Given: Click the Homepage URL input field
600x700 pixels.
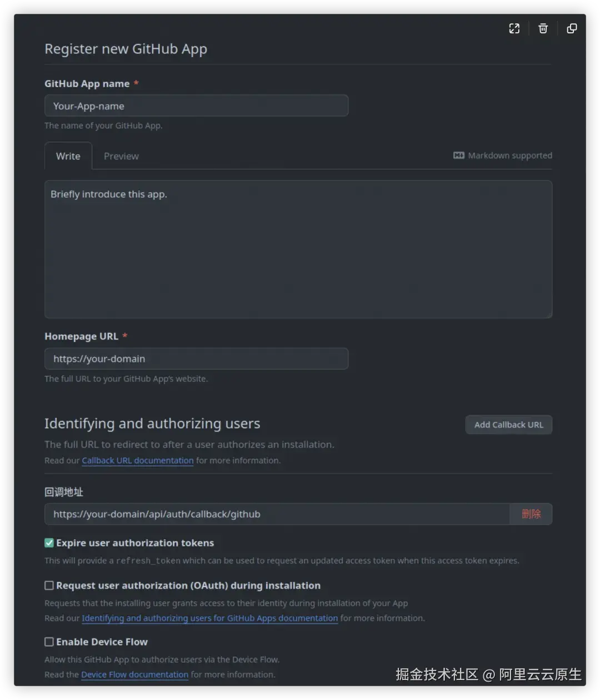Looking at the screenshot, I should coord(196,359).
